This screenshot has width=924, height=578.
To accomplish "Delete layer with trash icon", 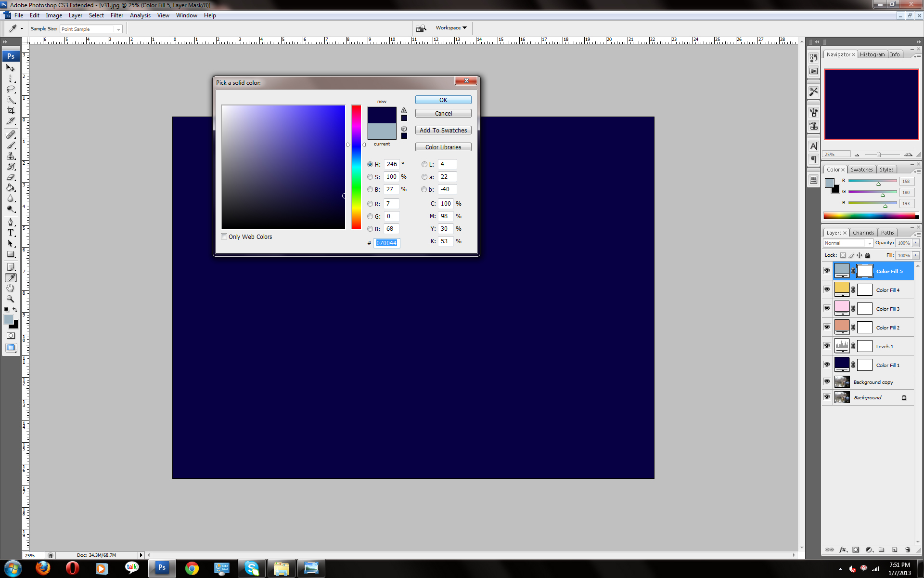I will [x=908, y=550].
